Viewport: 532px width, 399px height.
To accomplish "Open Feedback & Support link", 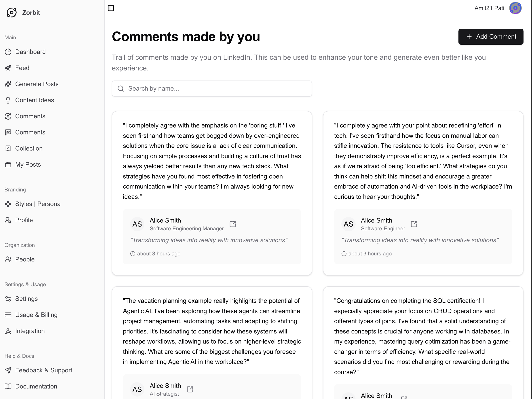I will point(44,370).
